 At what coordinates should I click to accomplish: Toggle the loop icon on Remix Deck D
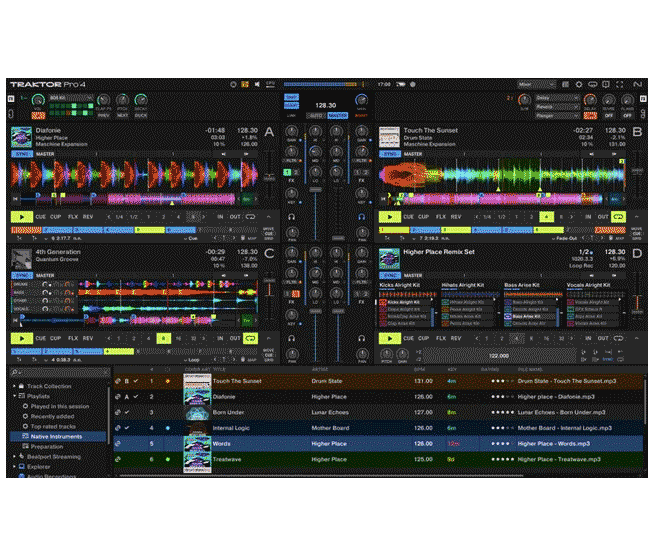[618, 338]
